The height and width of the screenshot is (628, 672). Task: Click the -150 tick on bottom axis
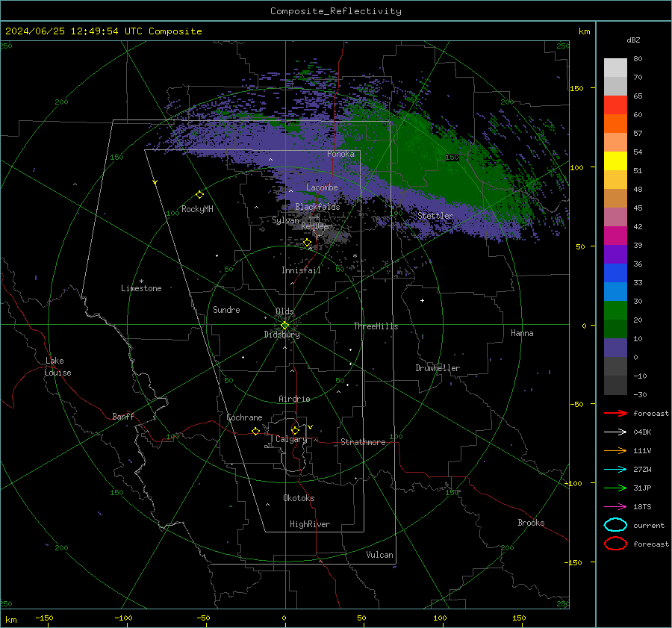click(x=44, y=618)
